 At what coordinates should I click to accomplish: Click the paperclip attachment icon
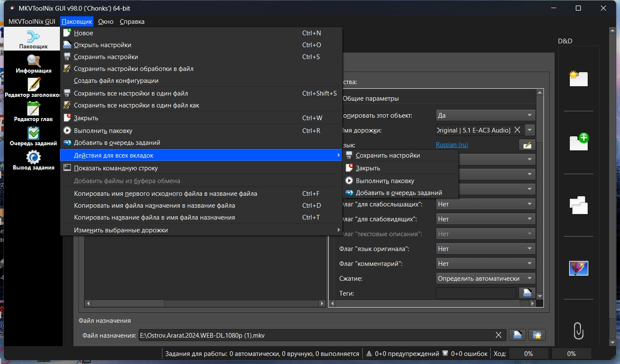click(578, 330)
